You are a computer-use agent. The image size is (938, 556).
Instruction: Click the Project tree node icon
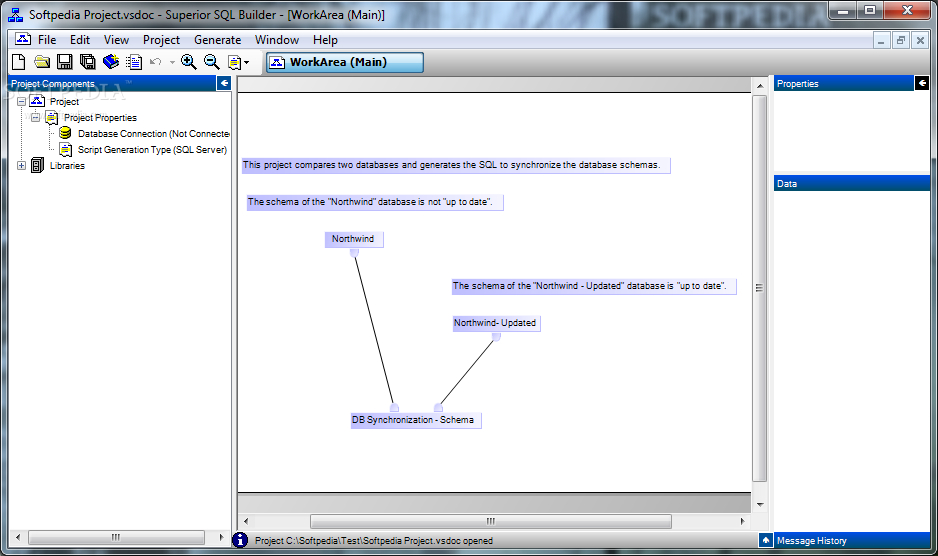(37, 101)
